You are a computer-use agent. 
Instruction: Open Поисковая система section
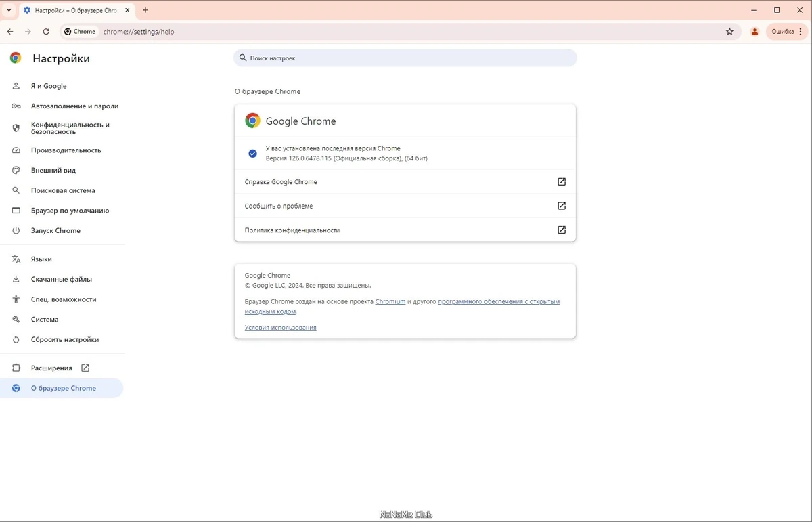click(62, 190)
